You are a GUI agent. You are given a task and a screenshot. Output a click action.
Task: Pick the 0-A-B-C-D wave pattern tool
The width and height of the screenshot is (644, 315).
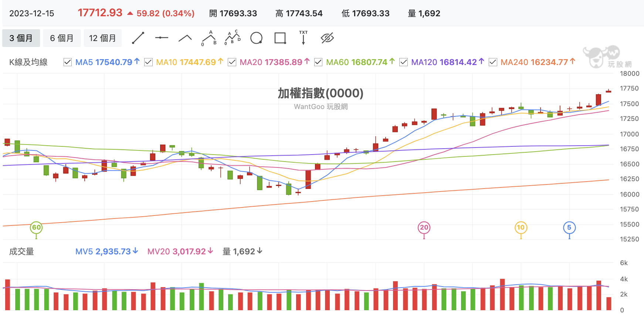(233, 38)
